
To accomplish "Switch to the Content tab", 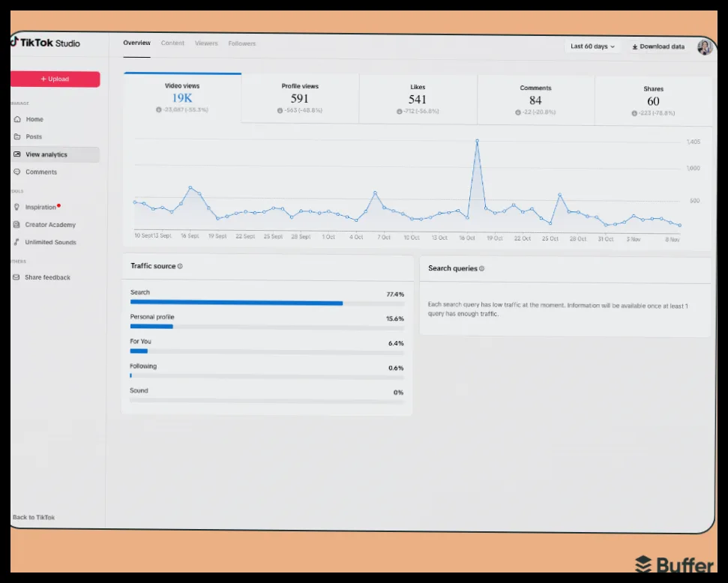I will pos(172,43).
